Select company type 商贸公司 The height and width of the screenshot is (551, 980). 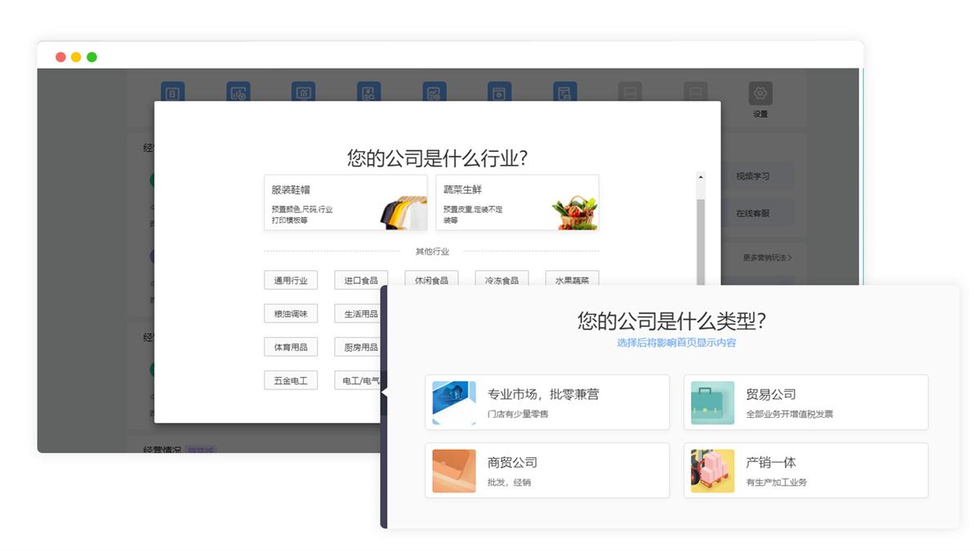point(547,470)
